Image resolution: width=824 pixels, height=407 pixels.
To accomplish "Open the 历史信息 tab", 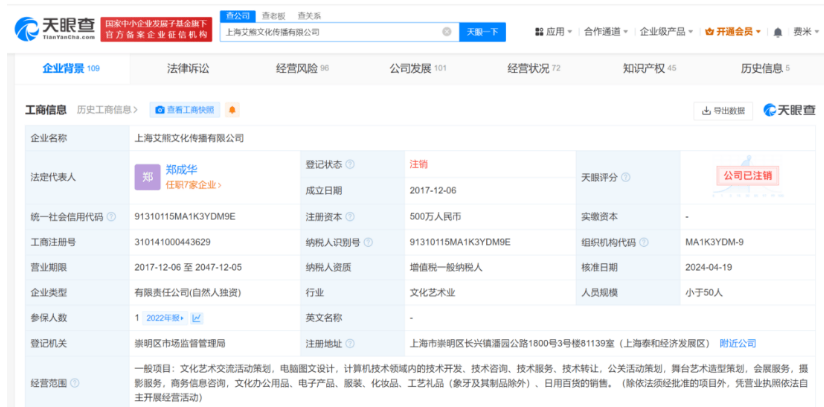I will pos(765,68).
